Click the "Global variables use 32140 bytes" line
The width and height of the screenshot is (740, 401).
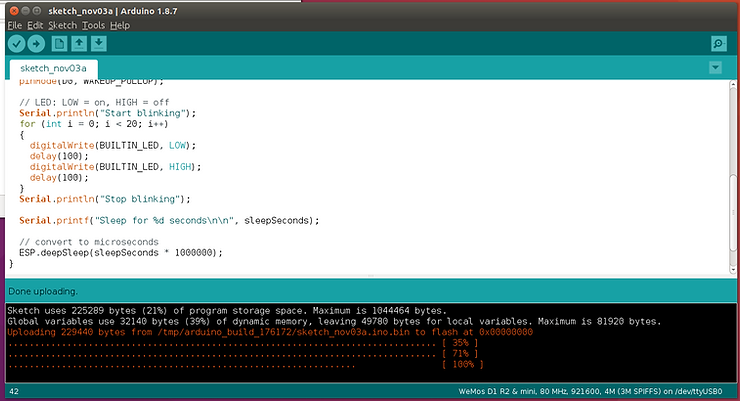(x=334, y=322)
